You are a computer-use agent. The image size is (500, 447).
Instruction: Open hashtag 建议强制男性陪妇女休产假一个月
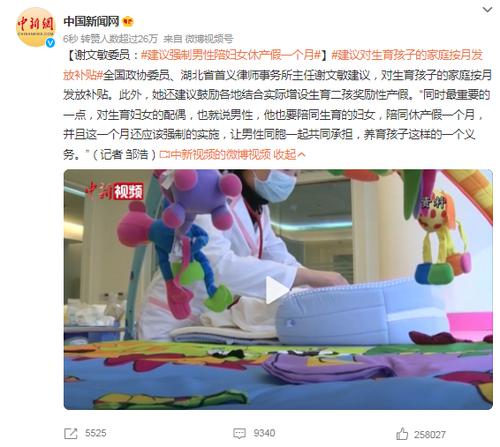point(231,55)
